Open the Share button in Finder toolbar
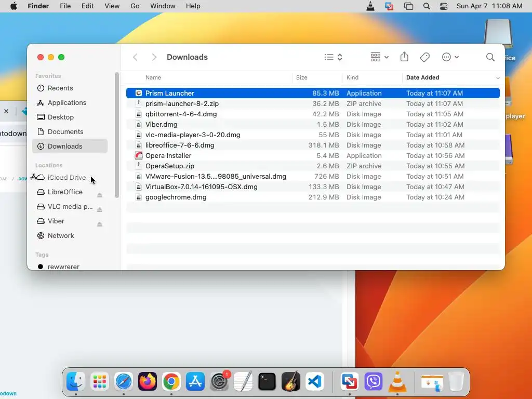The width and height of the screenshot is (532, 399). [x=404, y=57]
